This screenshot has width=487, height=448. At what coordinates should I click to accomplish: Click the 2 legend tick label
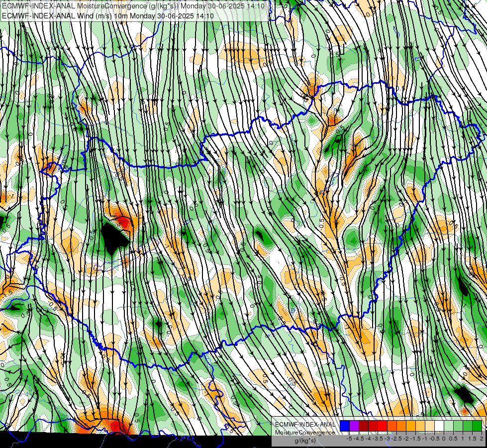coord(482,439)
